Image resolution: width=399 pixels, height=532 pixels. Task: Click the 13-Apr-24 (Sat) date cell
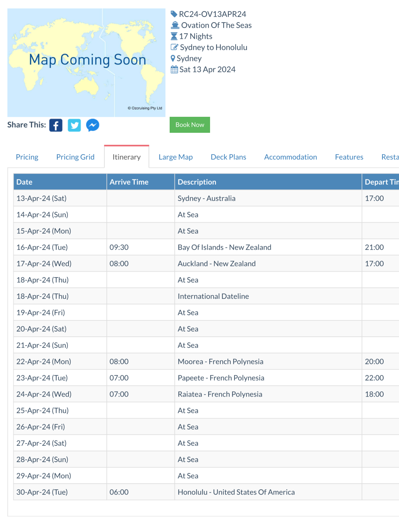coord(60,198)
